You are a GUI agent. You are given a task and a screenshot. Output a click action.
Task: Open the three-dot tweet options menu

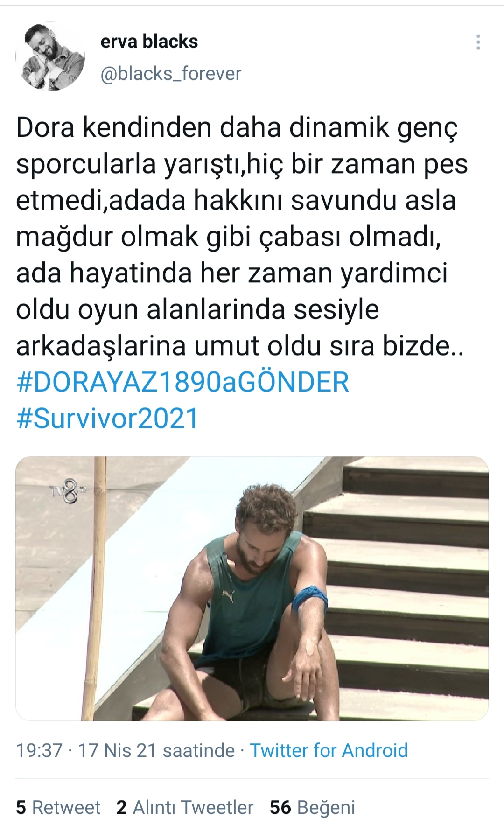pos(478,42)
